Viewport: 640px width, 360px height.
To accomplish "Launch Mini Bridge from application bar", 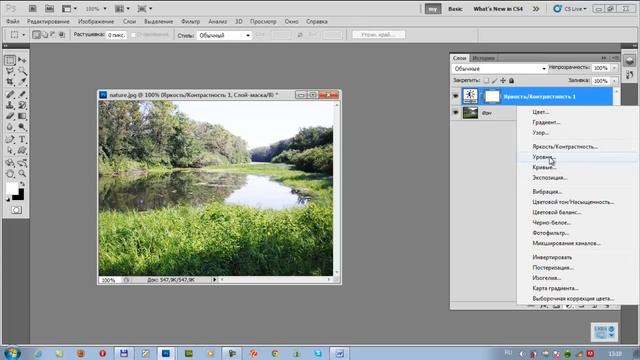I will (x=49, y=8).
